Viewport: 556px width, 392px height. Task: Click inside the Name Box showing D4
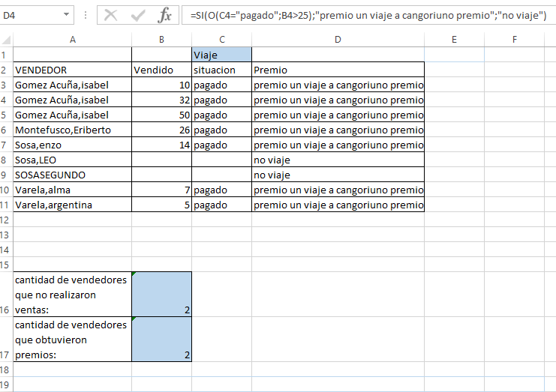coord(30,14)
